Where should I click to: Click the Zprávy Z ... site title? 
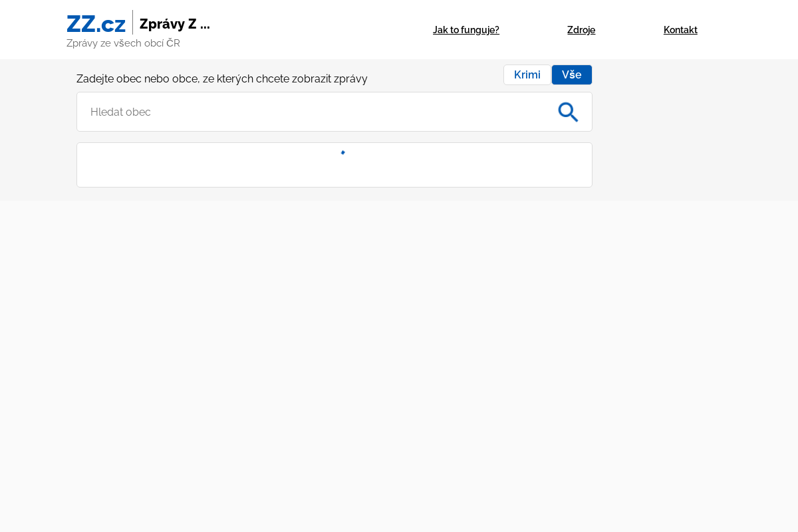click(174, 24)
